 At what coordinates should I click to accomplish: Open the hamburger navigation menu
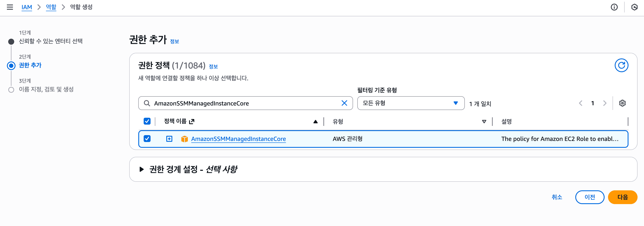[x=10, y=7]
